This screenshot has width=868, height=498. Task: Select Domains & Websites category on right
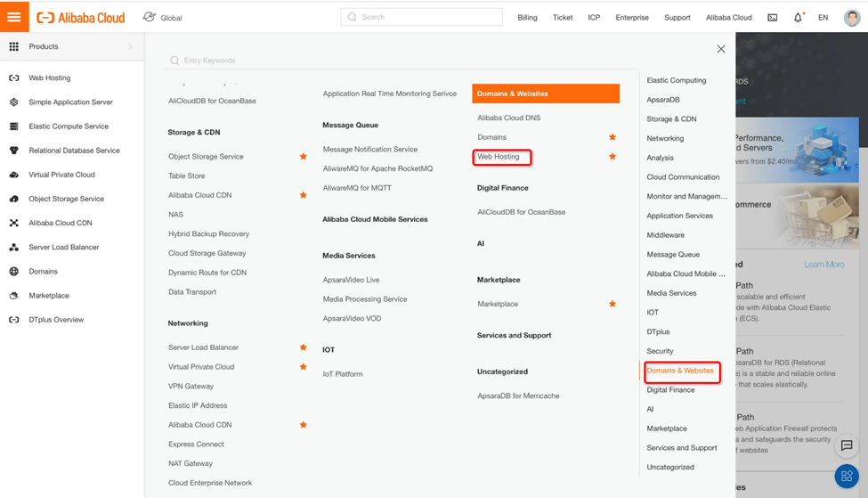pyautogui.click(x=680, y=371)
